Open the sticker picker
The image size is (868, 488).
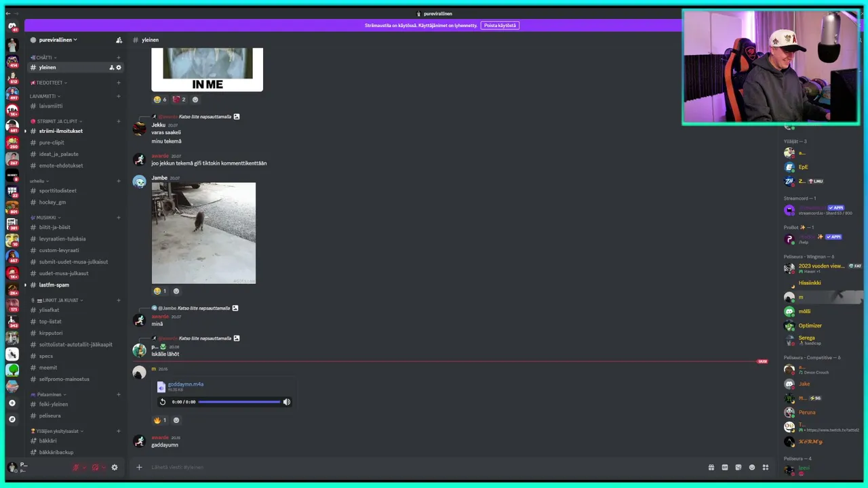[x=738, y=467]
